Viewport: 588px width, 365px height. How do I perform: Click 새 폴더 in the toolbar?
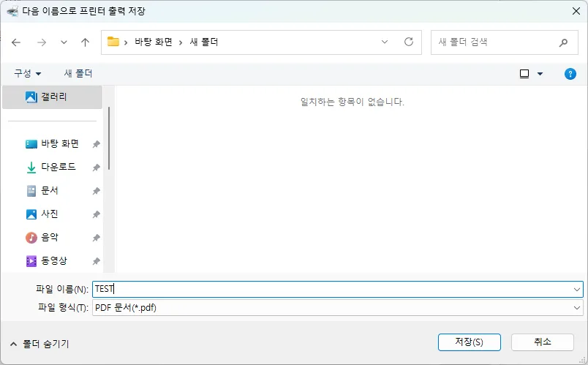pyautogui.click(x=78, y=74)
